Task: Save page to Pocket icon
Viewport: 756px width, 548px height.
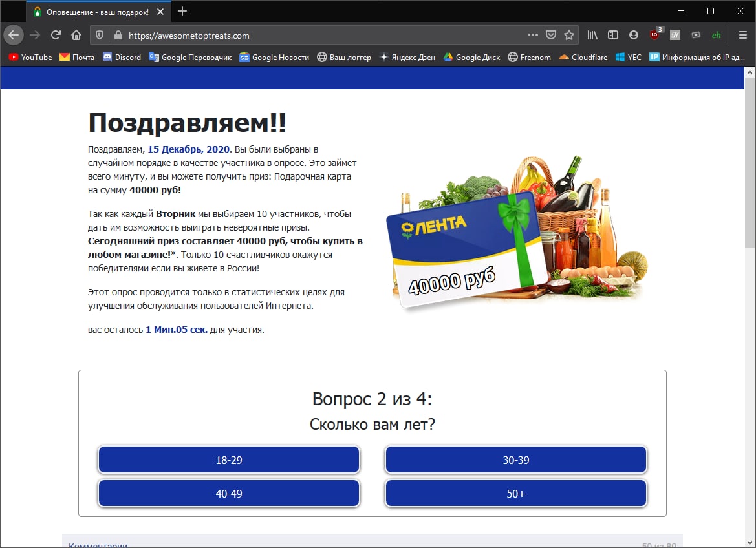Action: pos(550,35)
